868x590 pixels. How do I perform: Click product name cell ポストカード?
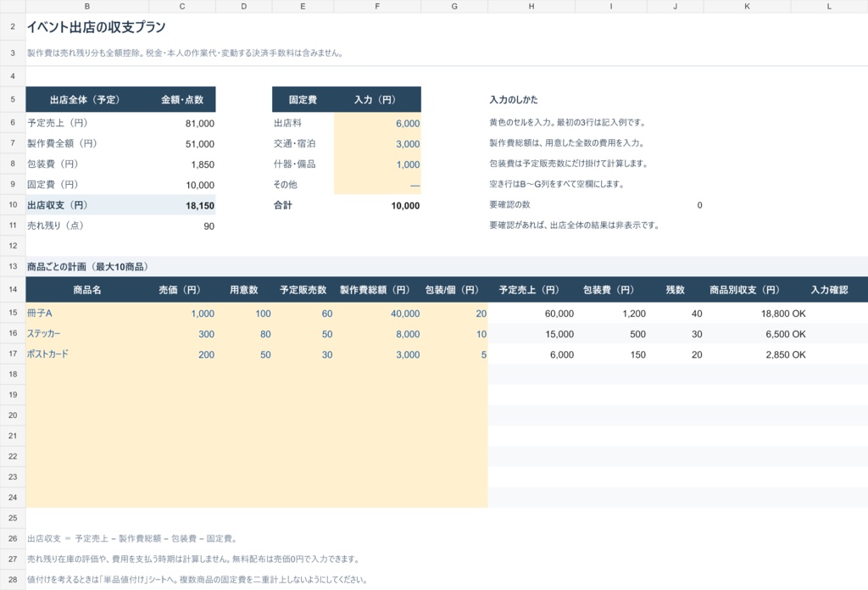tap(87, 354)
